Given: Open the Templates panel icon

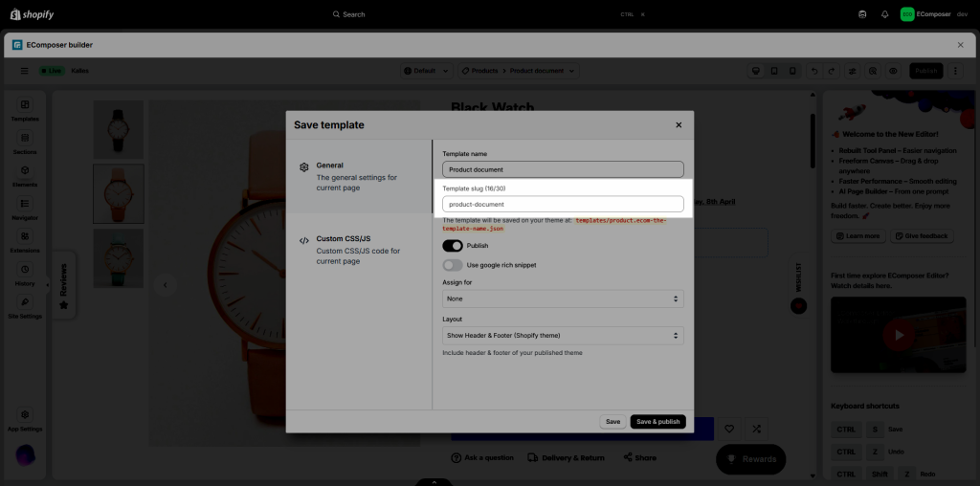Looking at the screenshot, I should (x=25, y=104).
